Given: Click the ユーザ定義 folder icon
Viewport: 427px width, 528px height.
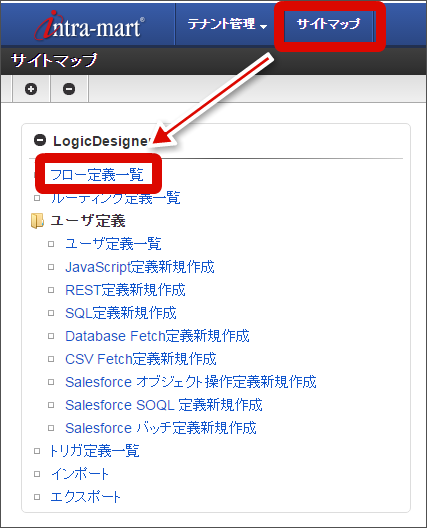Looking at the screenshot, I should click(37, 221).
